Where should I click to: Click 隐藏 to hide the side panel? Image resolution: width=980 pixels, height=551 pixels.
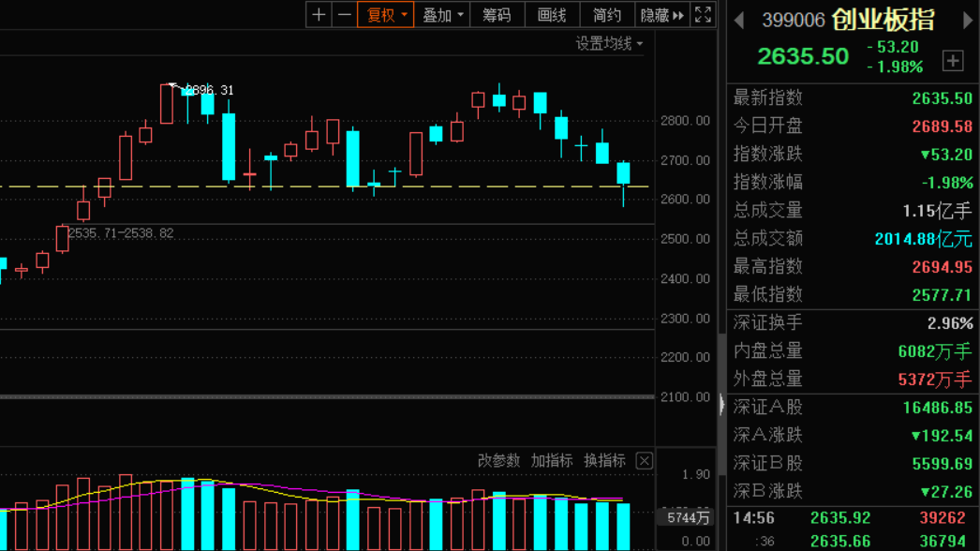tap(661, 15)
